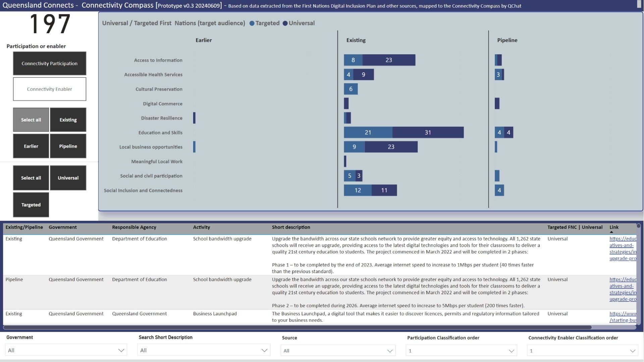Viewport: 644px width, 362px height.
Task: Click the Cultural Preservation category label
Action: (159, 89)
